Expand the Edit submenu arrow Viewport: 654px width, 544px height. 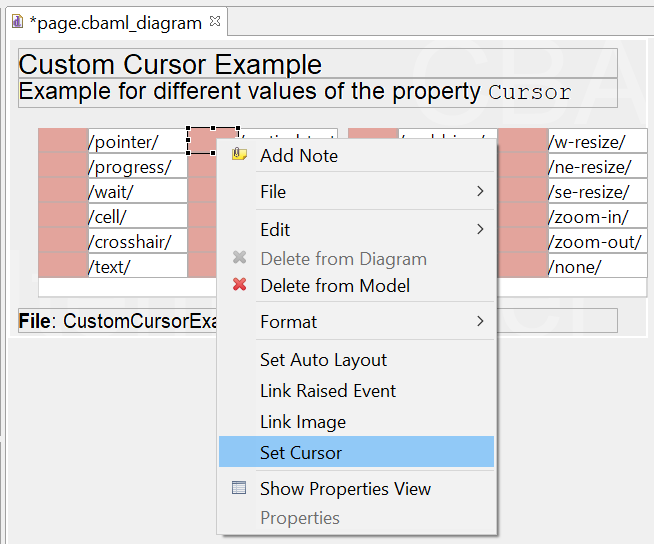(480, 229)
